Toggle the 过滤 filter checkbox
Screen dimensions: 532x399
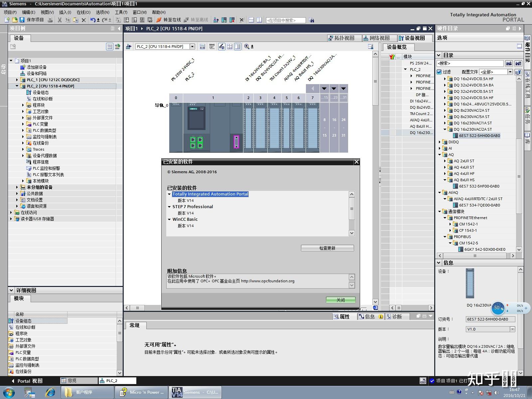(x=439, y=72)
